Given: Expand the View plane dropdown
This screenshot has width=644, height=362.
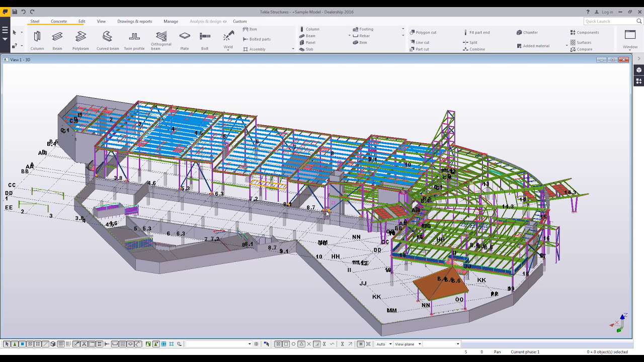Looking at the screenshot, I should pos(420,344).
